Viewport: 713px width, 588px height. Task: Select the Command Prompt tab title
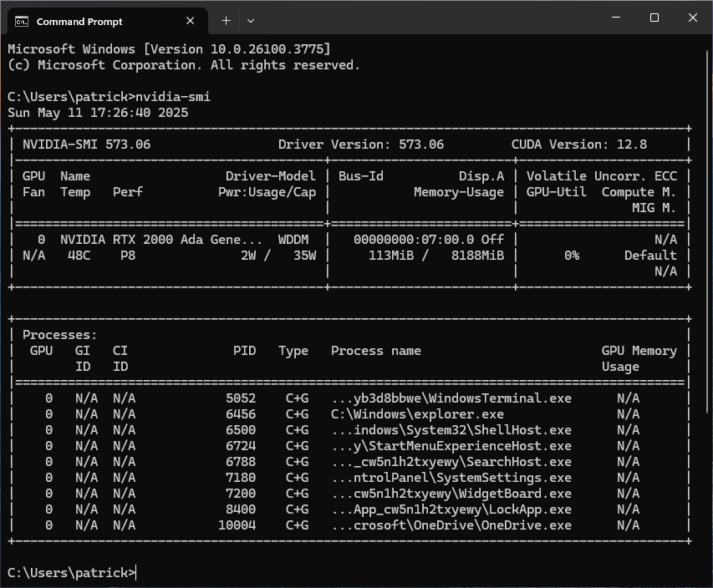click(79, 22)
